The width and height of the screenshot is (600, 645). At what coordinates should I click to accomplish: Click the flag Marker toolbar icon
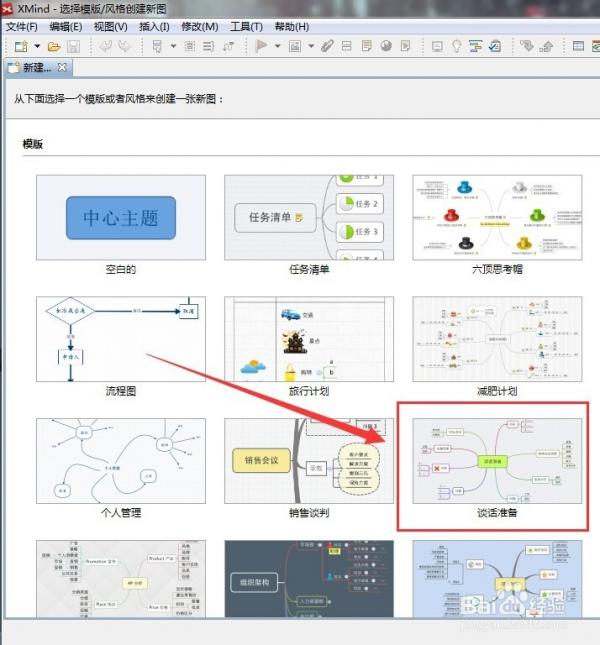261,46
